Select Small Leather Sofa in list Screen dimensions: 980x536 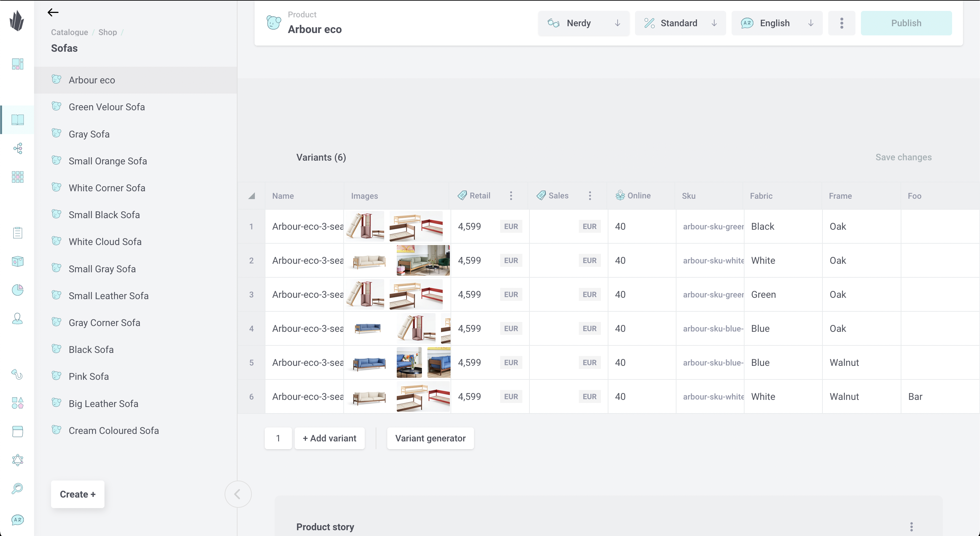tap(135, 296)
